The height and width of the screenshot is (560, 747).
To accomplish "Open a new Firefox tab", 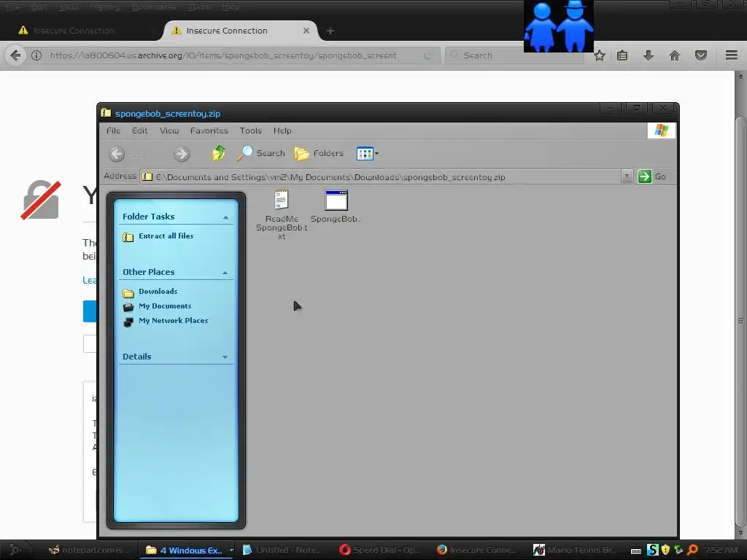I will pyautogui.click(x=330, y=31).
